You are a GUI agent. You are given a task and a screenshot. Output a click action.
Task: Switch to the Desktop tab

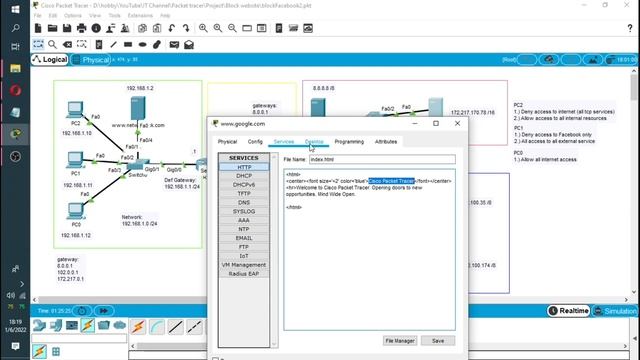[x=314, y=142]
